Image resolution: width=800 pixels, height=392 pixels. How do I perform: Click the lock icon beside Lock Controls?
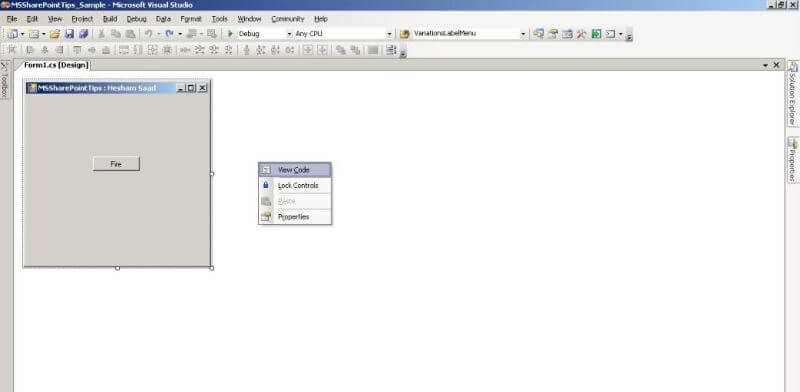pos(266,185)
